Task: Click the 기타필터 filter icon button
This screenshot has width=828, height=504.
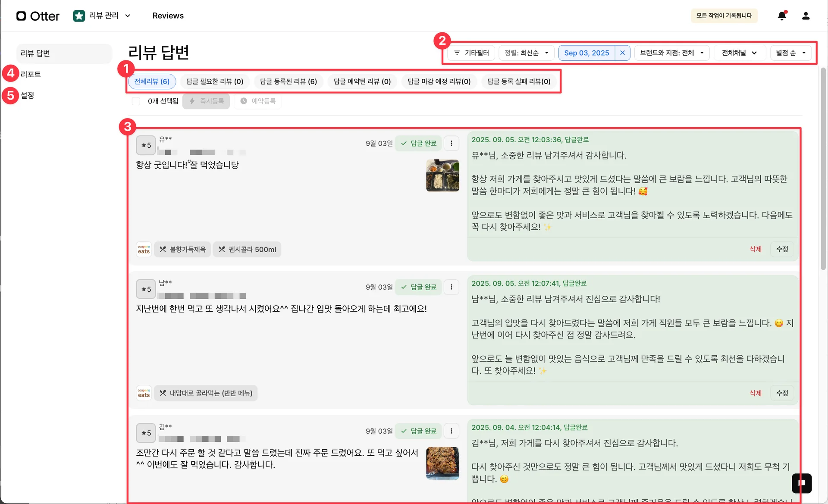Action: click(471, 53)
